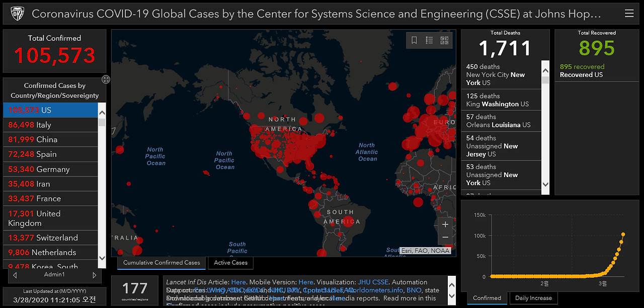The height and width of the screenshot is (308, 644).
Task: Select Unassigned New Jersey 54 deaths entry
Action: coord(501,146)
